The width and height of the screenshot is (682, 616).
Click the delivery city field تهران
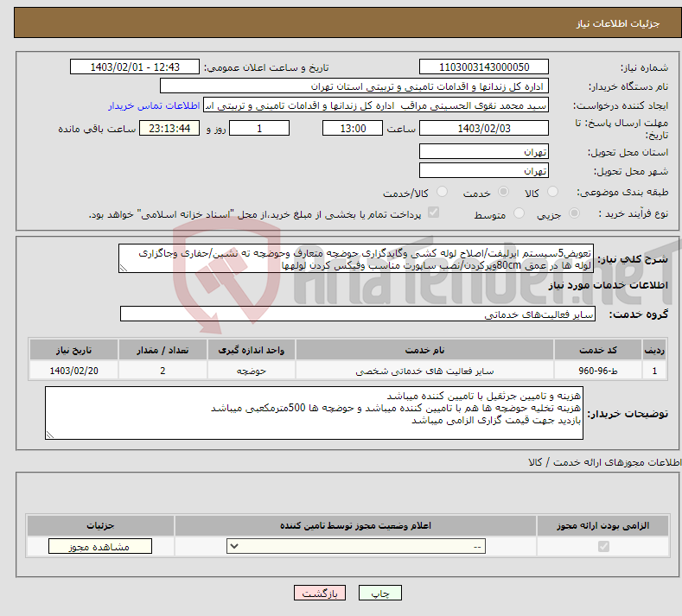484,170
